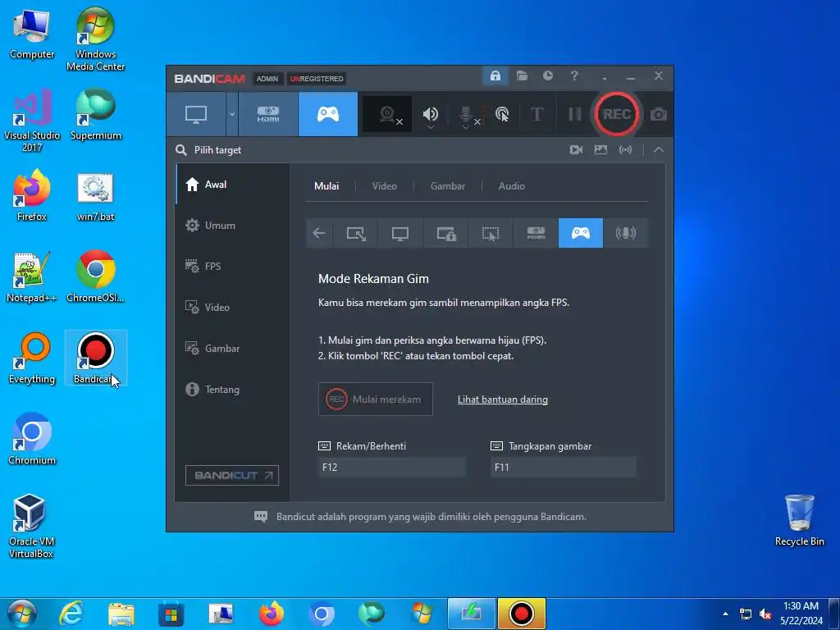Image resolution: width=840 pixels, height=630 pixels.
Task: Select Everything desktop shortcut
Action: (32, 358)
